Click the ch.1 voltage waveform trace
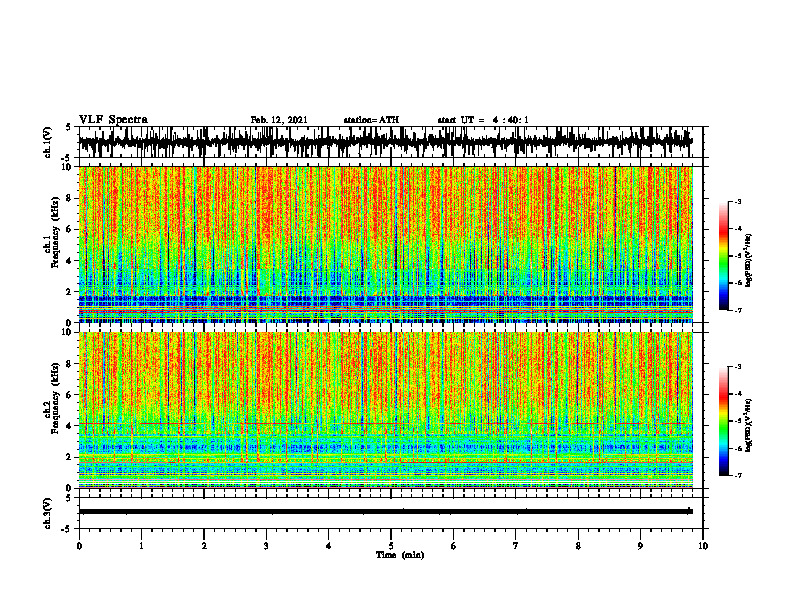 [x=385, y=141]
